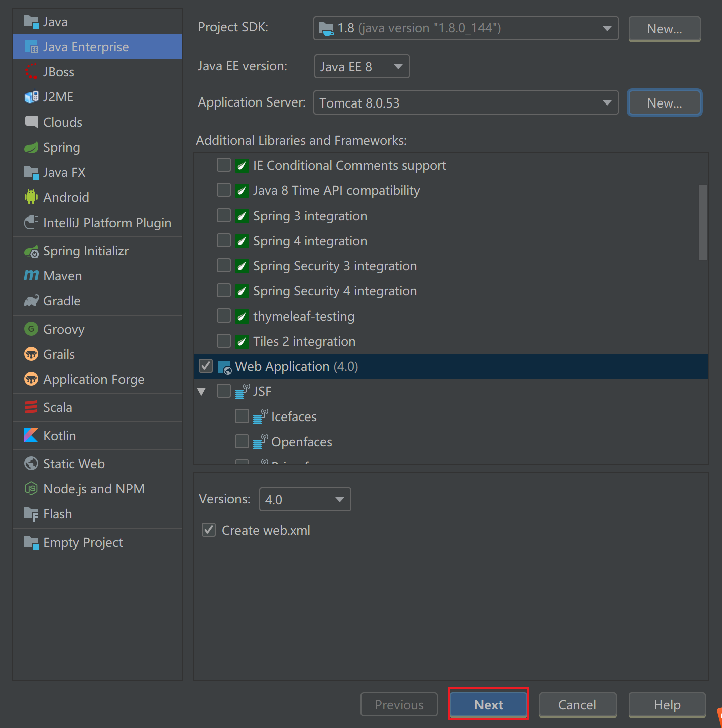Viewport: 722px width, 728px height.
Task: Click the Clouds speech bubble icon
Action: point(31,122)
